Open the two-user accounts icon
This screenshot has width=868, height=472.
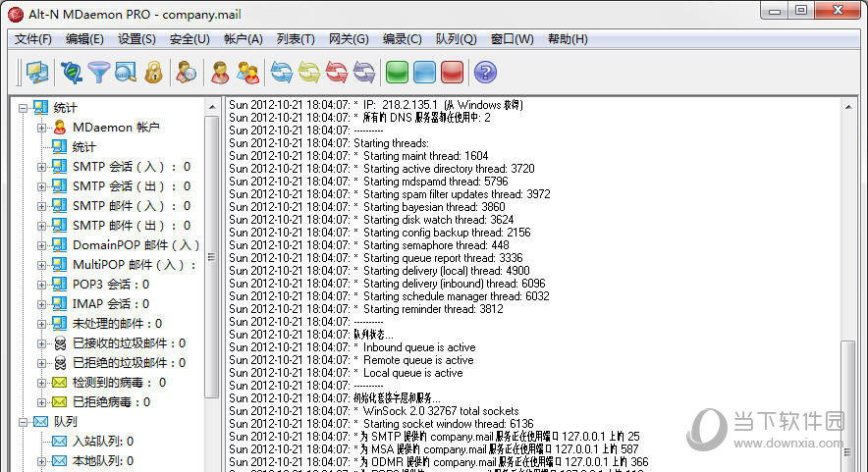click(247, 73)
